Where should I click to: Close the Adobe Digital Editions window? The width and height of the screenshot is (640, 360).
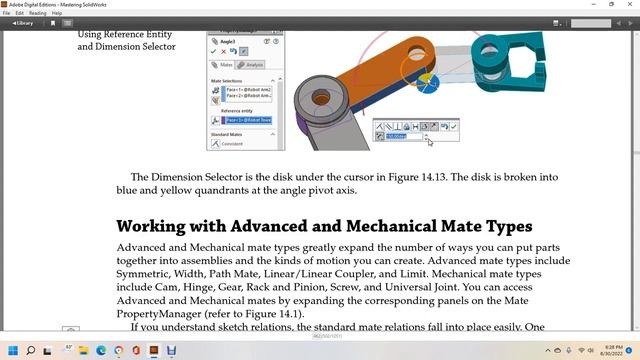(630, 4)
